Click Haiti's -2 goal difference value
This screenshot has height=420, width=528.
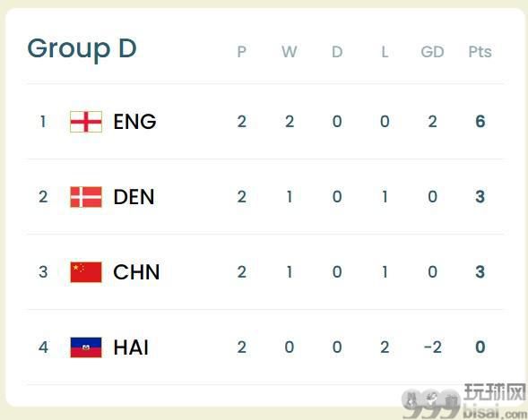pyautogui.click(x=432, y=347)
